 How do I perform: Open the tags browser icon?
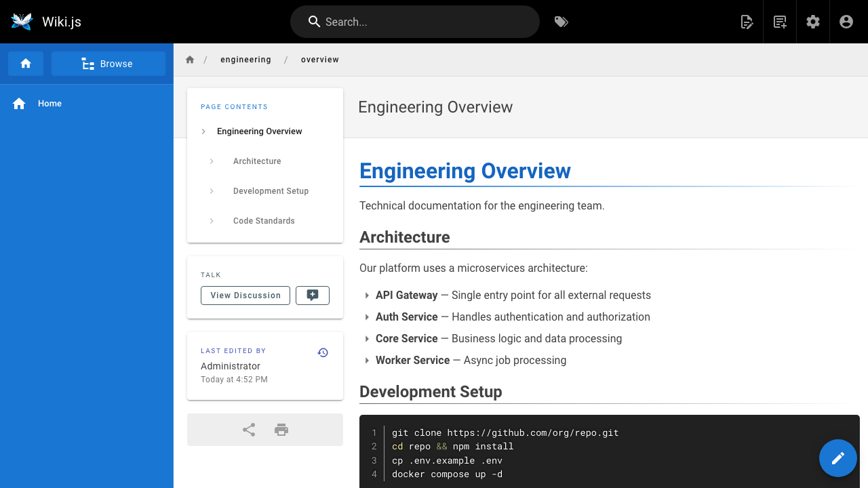[561, 22]
